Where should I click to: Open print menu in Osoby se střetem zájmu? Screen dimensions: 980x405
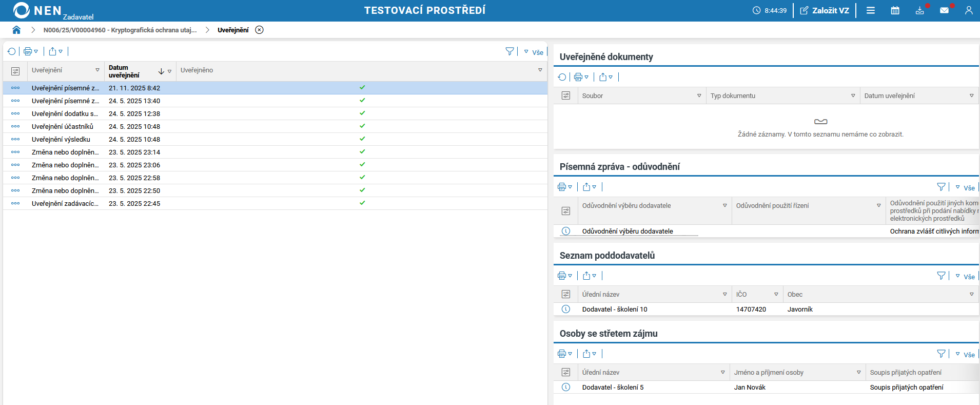[565, 354]
